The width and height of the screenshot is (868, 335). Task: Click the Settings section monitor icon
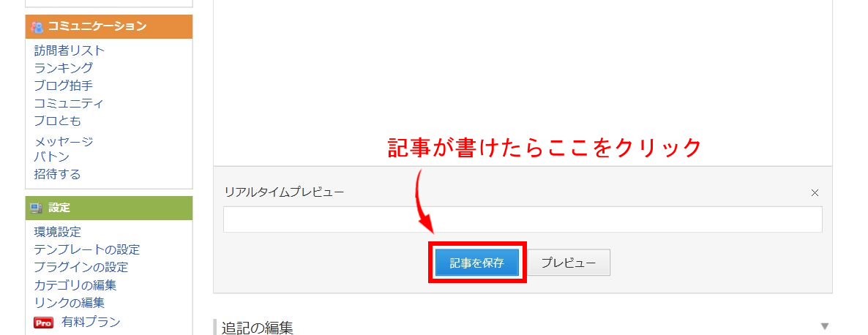tap(37, 208)
